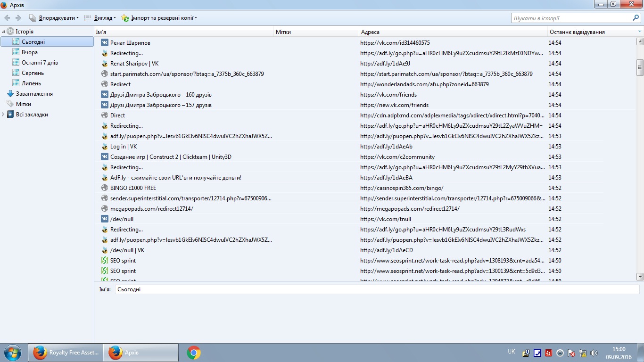Select Серпень in the history tree
The width and height of the screenshot is (644, 362).
[33, 73]
